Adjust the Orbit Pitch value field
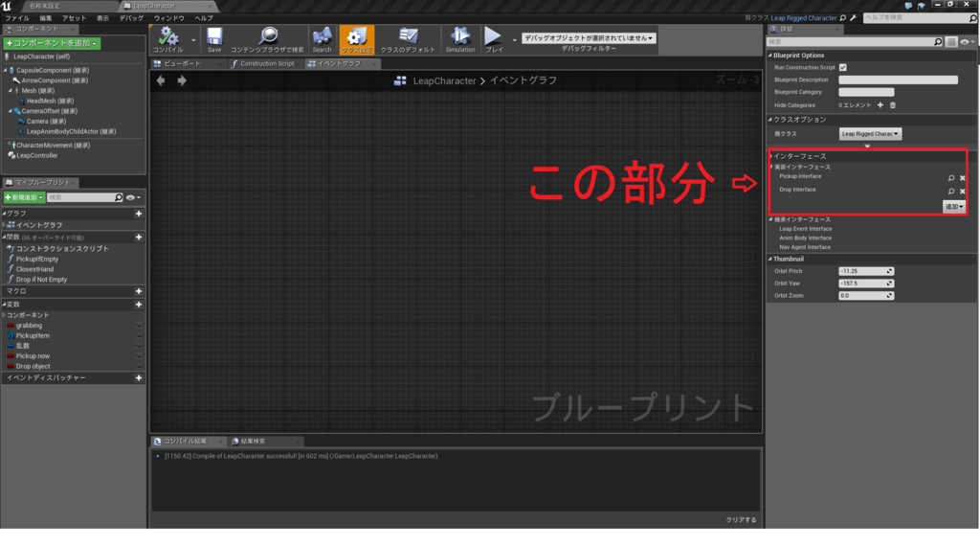Screen dimensions: 980x545 (x=865, y=272)
